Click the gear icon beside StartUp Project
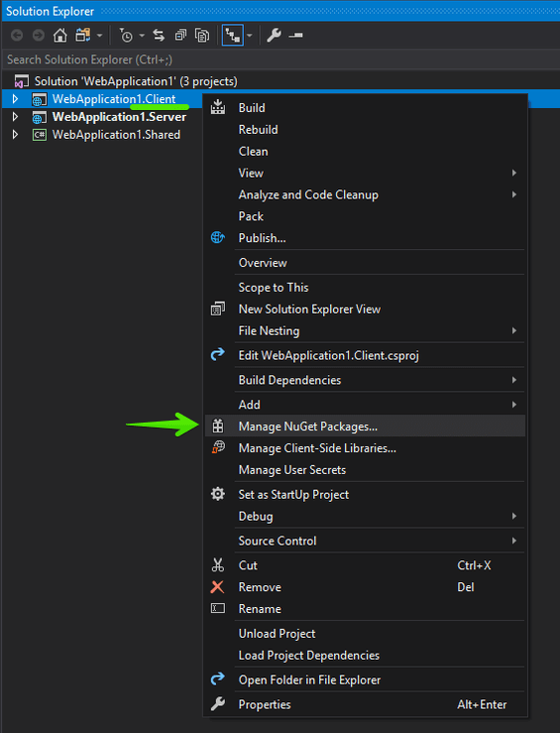Viewport: 560px width, 733px height. point(218,494)
